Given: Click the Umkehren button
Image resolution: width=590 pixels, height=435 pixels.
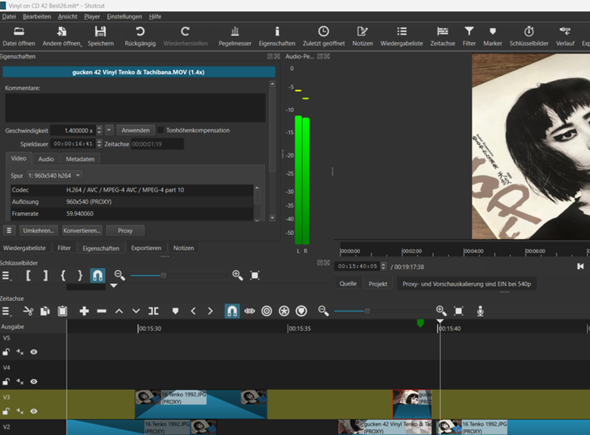Looking at the screenshot, I should [38, 230].
